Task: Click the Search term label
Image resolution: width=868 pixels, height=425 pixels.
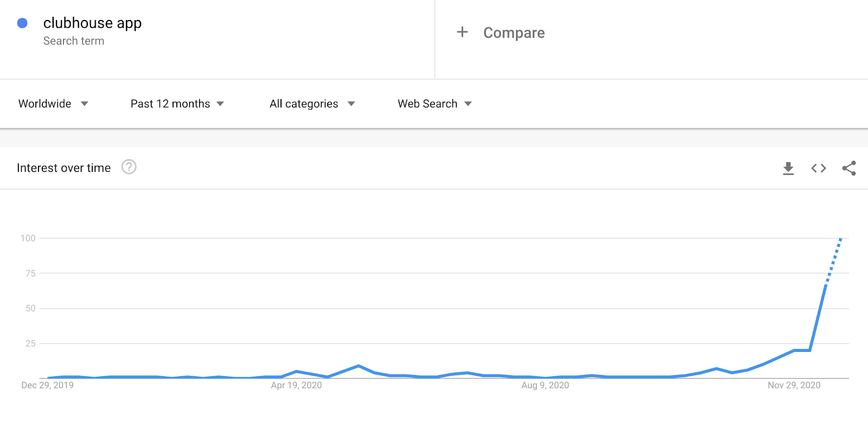Action: pyautogui.click(x=74, y=41)
